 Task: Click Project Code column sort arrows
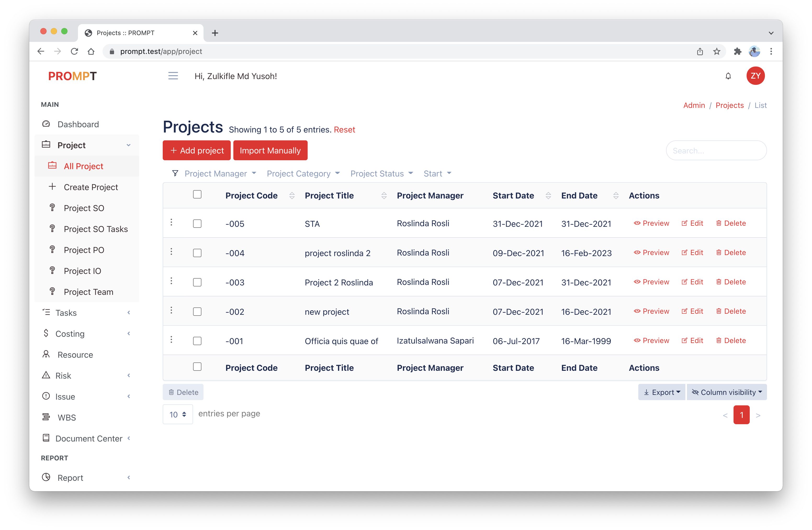click(x=292, y=196)
